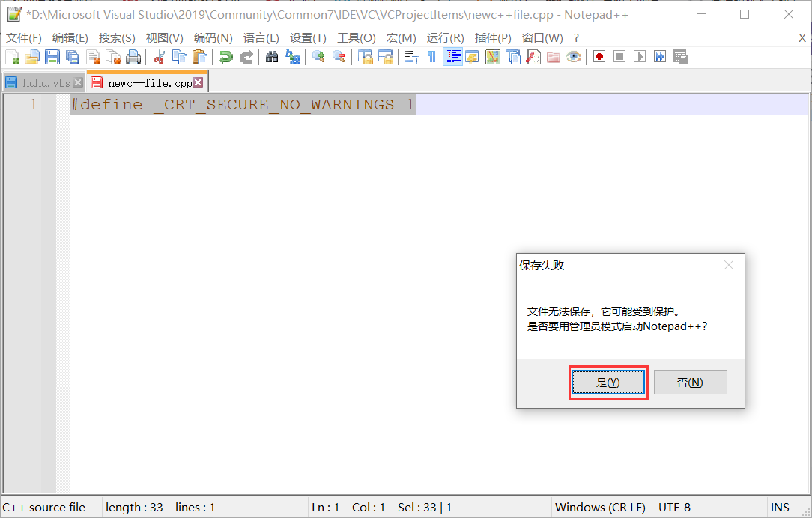
Task: Toggle Show All Characters paragraph icon
Action: [x=431, y=56]
